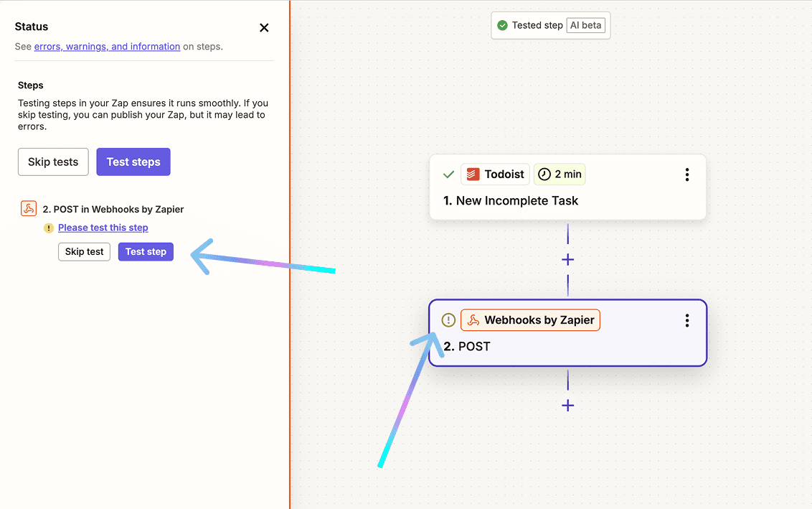Open three-dot menu on Todoist step
This screenshot has height=509, width=812.
coord(687,174)
